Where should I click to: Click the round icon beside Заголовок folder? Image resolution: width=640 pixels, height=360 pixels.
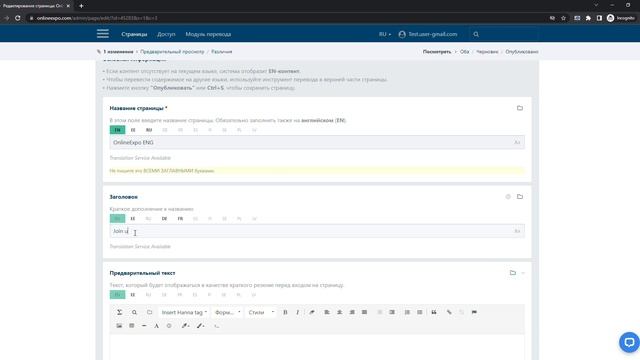pyautogui.click(x=508, y=197)
